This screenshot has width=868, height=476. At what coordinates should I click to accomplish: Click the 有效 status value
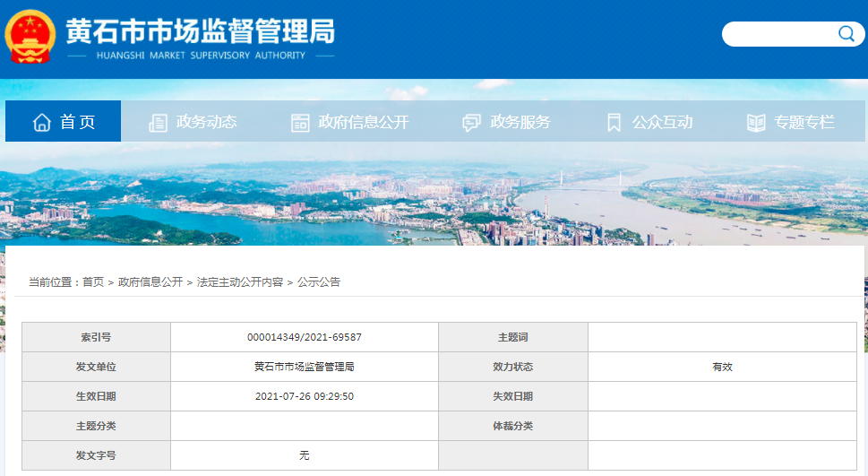pos(722,367)
